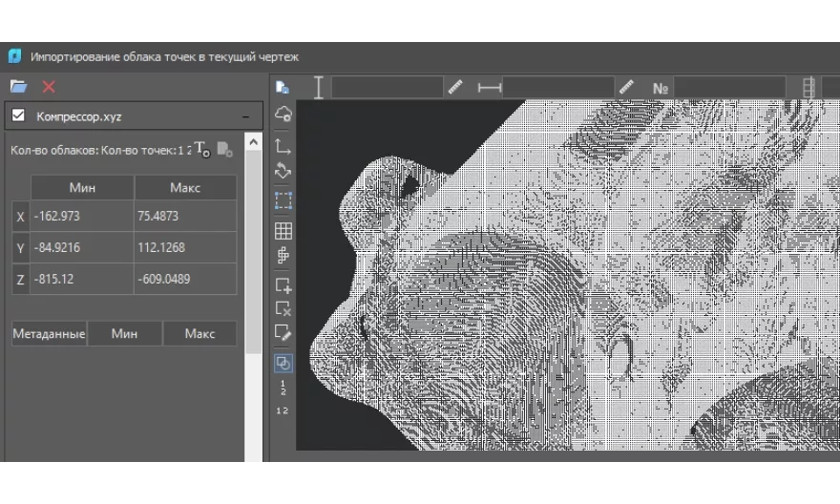
Task: Click the open folder icon
Action: coord(18,87)
